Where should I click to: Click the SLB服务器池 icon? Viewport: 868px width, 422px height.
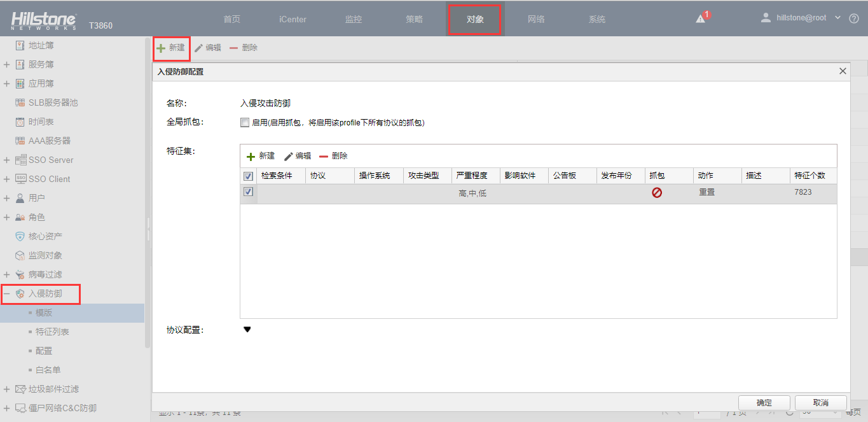point(20,102)
